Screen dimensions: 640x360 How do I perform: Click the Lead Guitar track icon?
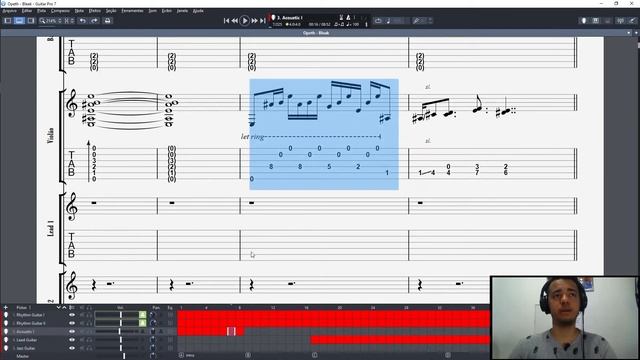tap(6, 340)
